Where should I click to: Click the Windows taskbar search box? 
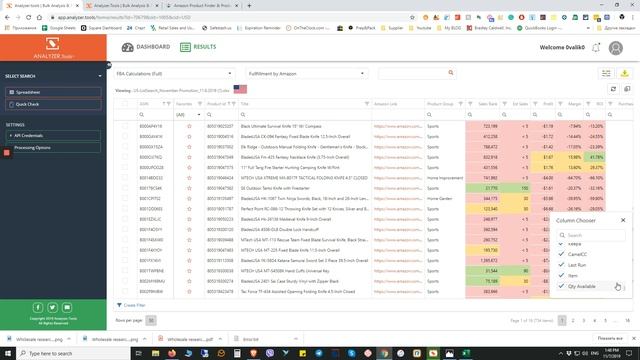[73, 353]
